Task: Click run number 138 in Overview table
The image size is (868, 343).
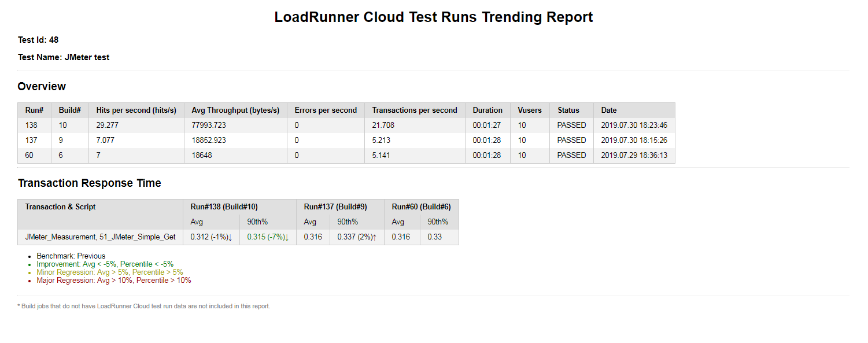Action: [31, 125]
